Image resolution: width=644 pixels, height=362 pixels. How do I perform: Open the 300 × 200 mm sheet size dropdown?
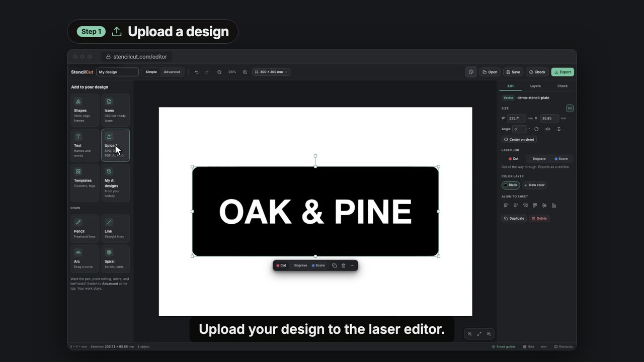click(x=271, y=72)
